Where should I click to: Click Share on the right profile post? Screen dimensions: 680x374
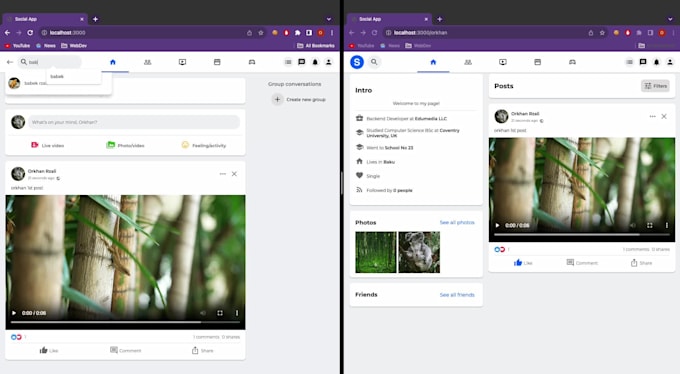(x=641, y=263)
